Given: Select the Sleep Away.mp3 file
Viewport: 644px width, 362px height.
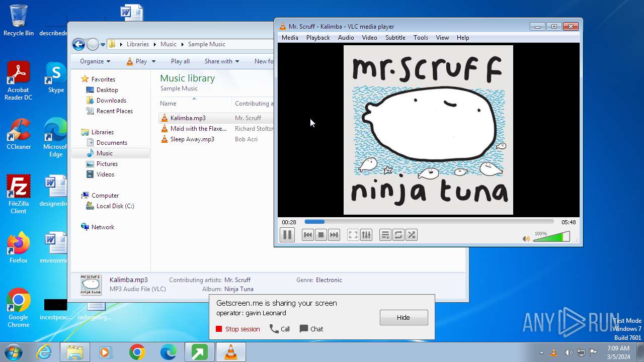Looking at the screenshot, I should [x=192, y=139].
